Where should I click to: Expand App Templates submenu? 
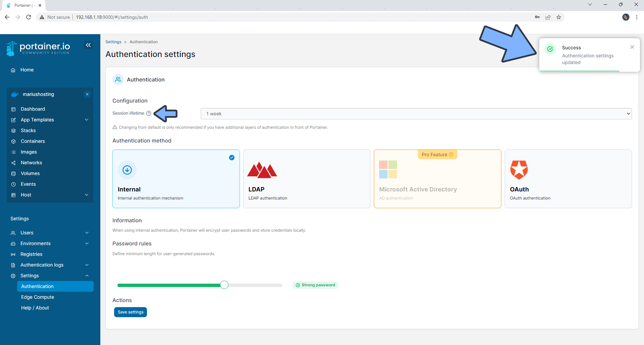click(87, 120)
